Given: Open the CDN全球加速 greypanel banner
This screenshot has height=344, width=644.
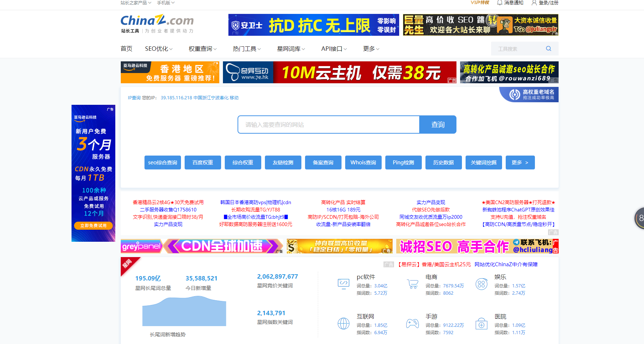Looking at the screenshot, I should point(202,246).
